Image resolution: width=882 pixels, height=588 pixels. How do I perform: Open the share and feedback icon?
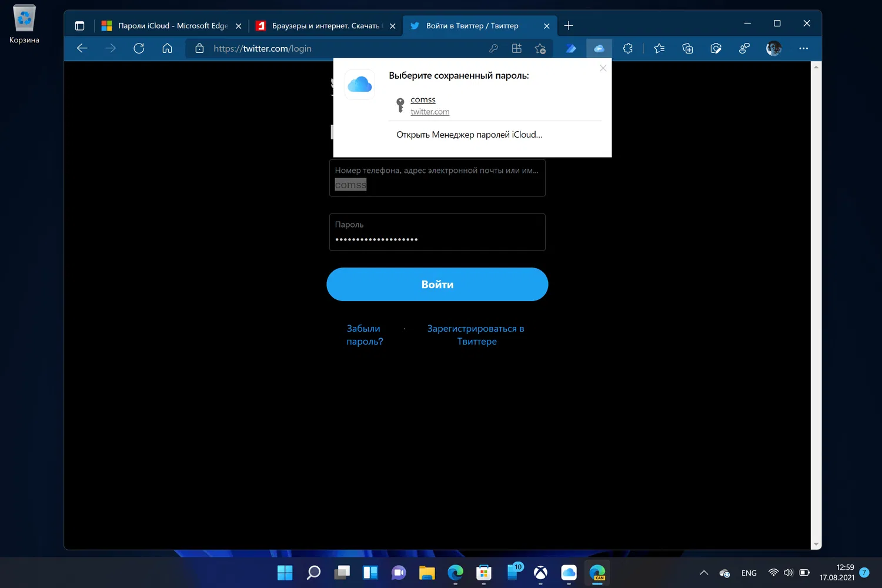point(744,48)
